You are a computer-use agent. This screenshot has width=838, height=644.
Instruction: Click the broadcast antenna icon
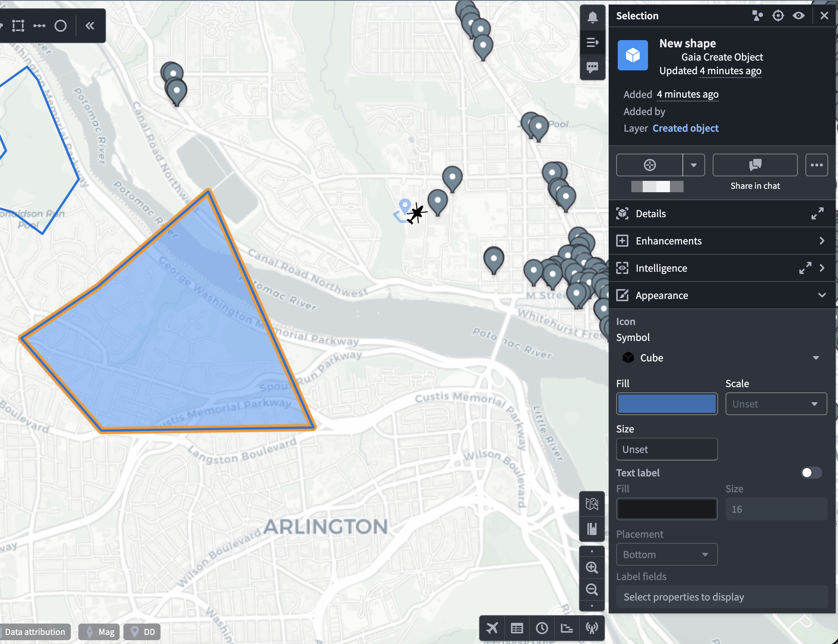coord(592,628)
